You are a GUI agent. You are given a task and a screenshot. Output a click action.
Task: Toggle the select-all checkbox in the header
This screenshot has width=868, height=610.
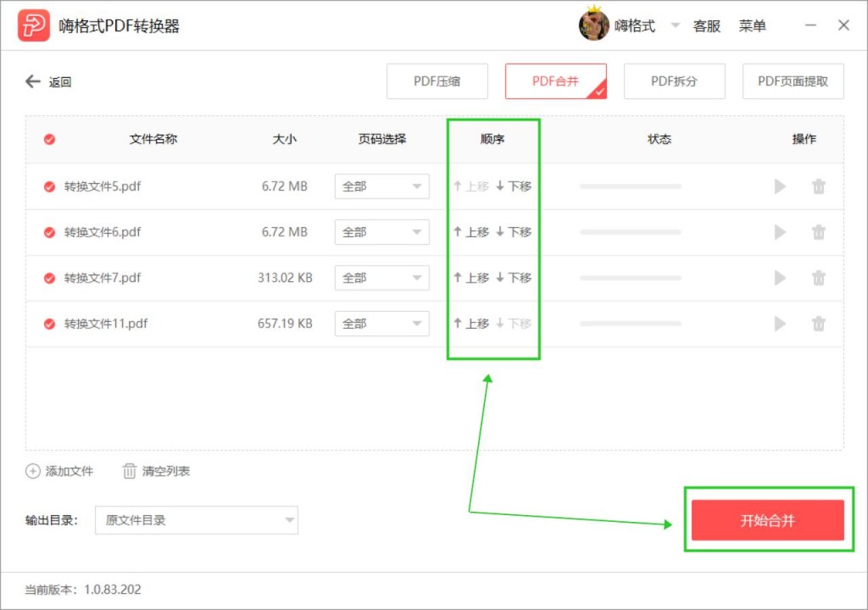point(49,139)
